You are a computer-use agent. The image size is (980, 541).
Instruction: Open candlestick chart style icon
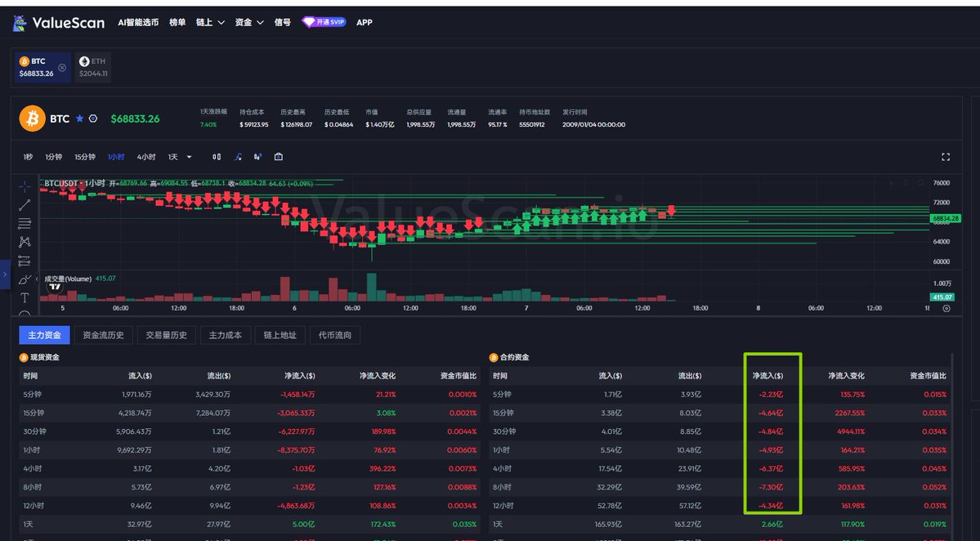tap(217, 157)
